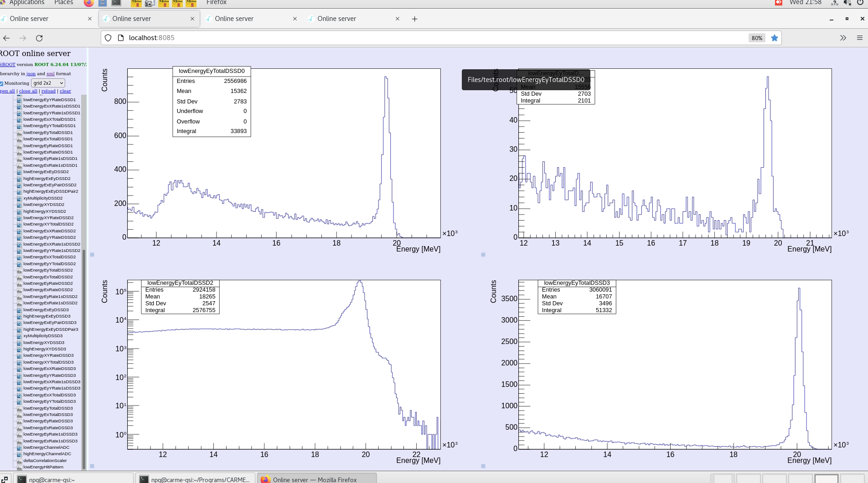Select lowEnergyEyTotalDSSD3 in the tree
Image resolution: width=868 pixels, height=483 pixels.
coord(48,408)
